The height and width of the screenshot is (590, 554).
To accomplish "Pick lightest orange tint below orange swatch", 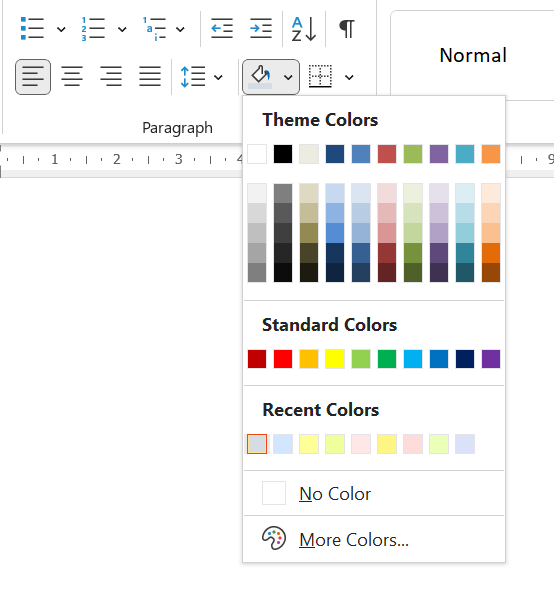I will tap(491, 193).
